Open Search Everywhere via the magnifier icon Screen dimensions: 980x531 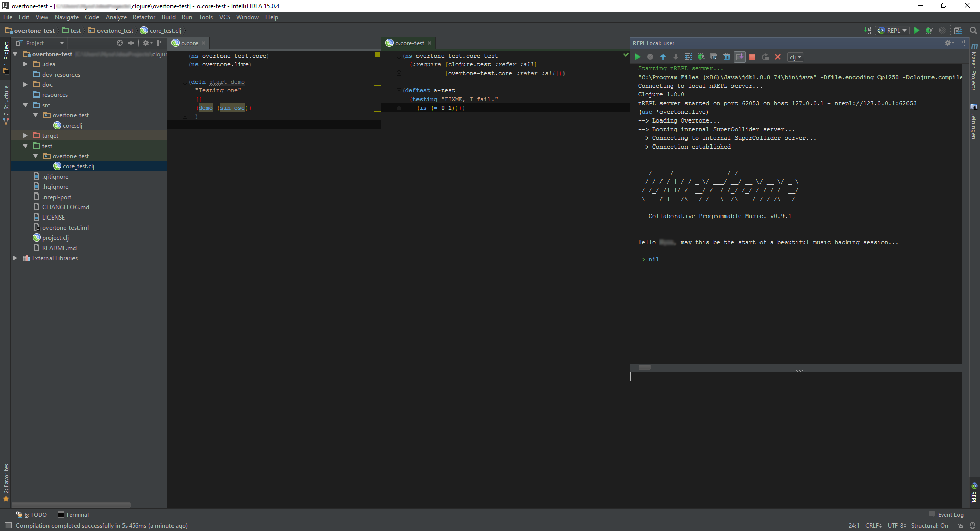(973, 30)
